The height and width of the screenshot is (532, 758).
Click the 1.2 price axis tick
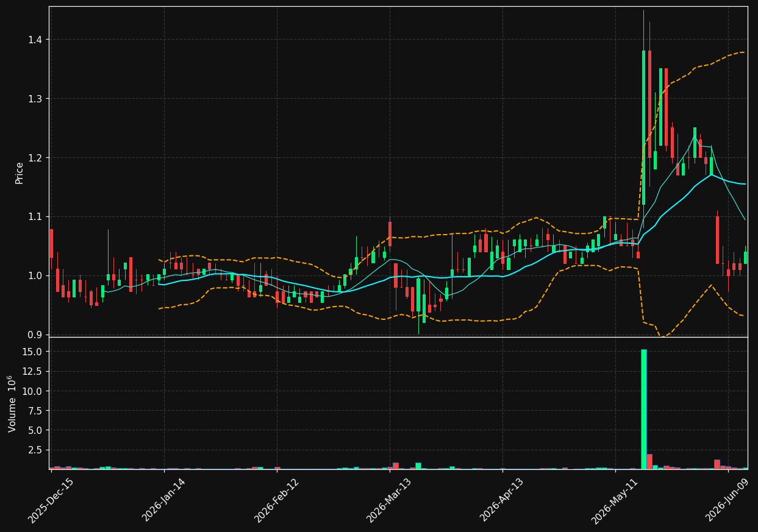(x=35, y=158)
